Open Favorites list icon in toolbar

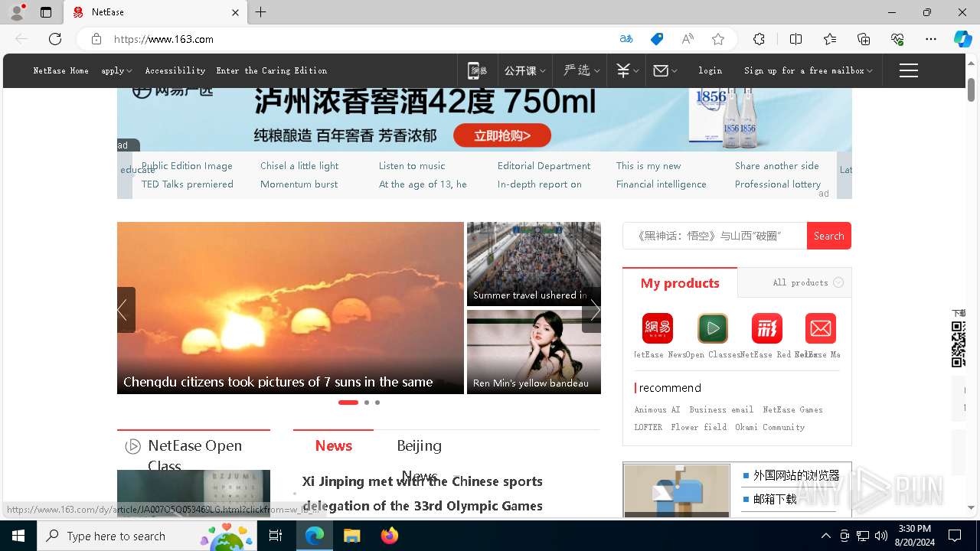click(x=830, y=39)
